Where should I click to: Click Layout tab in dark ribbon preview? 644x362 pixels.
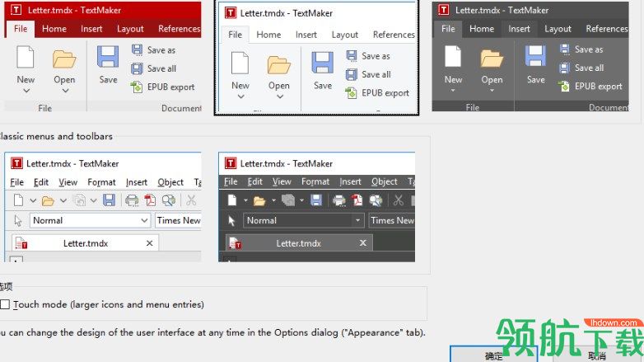pyautogui.click(x=558, y=29)
